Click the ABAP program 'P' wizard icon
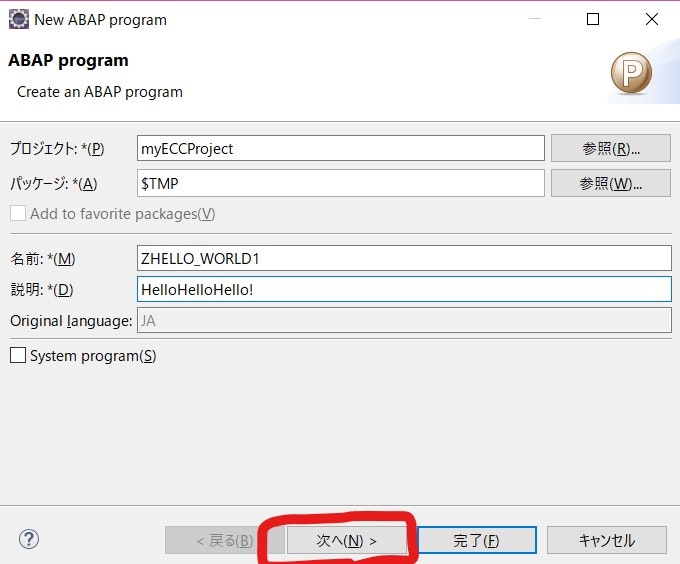This screenshot has width=680, height=564. [x=631, y=73]
